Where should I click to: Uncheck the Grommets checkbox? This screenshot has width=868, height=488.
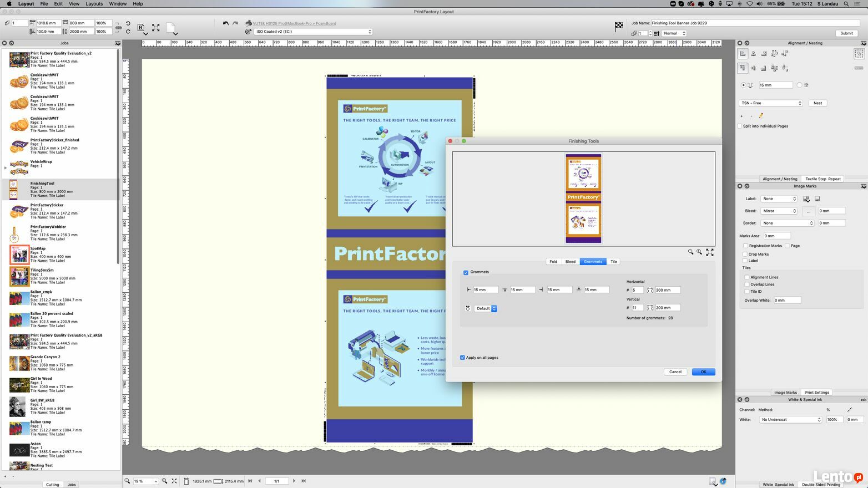coord(466,272)
